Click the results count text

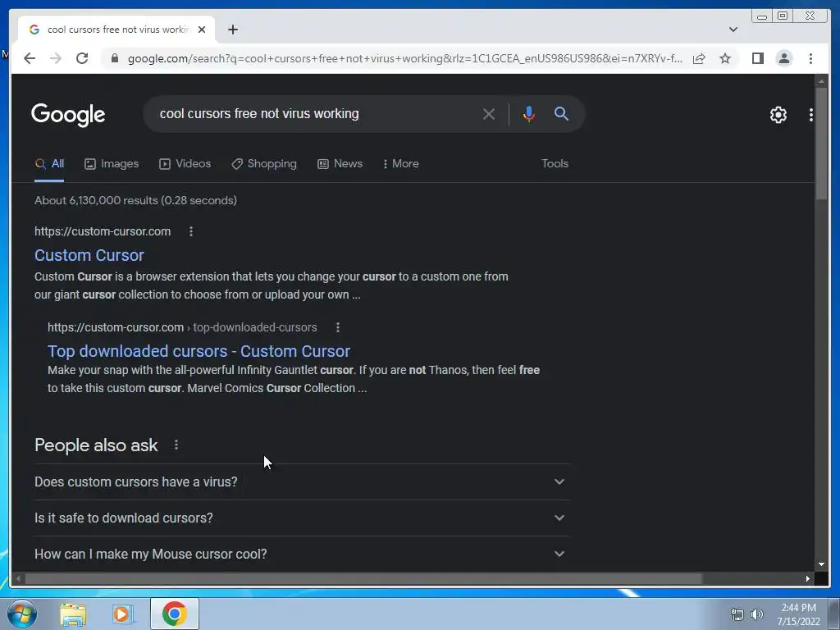[135, 200]
